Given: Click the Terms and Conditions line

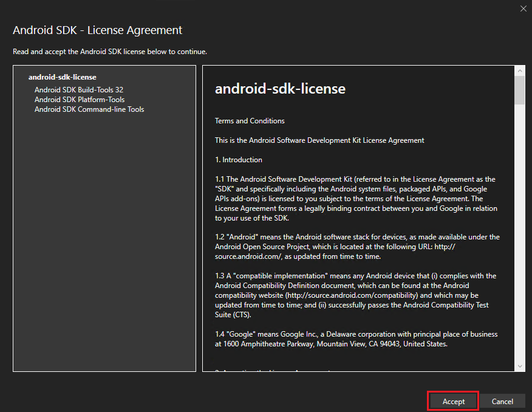Looking at the screenshot, I should [250, 121].
